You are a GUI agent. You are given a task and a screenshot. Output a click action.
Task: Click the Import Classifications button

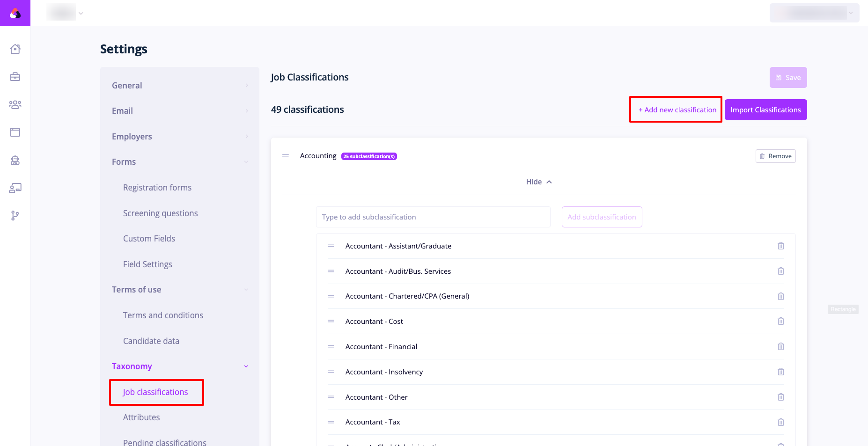tap(765, 109)
